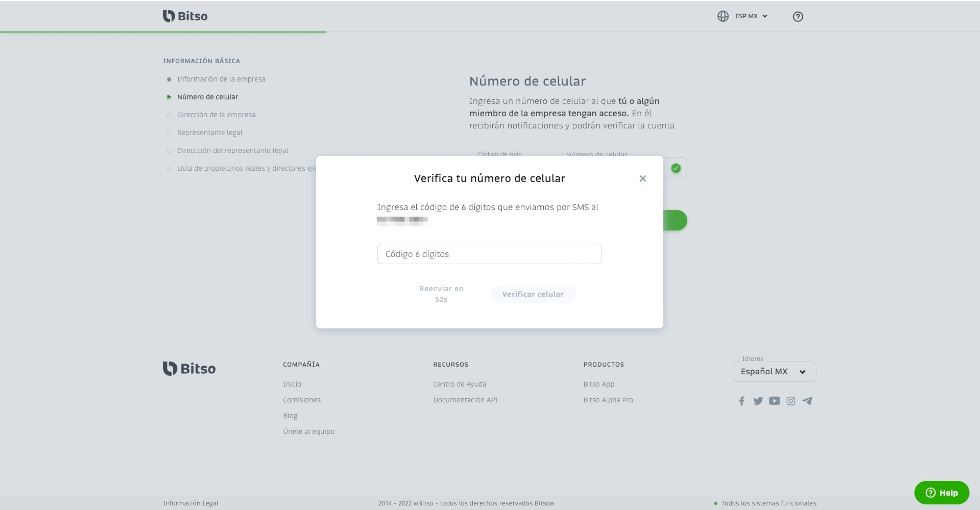Open the Únete al equipo link
This screenshot has width=980, height=510.
pos(309,432)
